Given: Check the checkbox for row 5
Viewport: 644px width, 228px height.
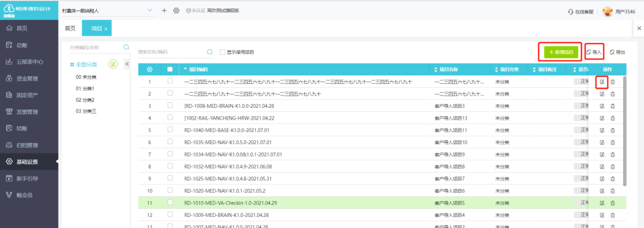Looking at the screenshot, I should point(170,130).
